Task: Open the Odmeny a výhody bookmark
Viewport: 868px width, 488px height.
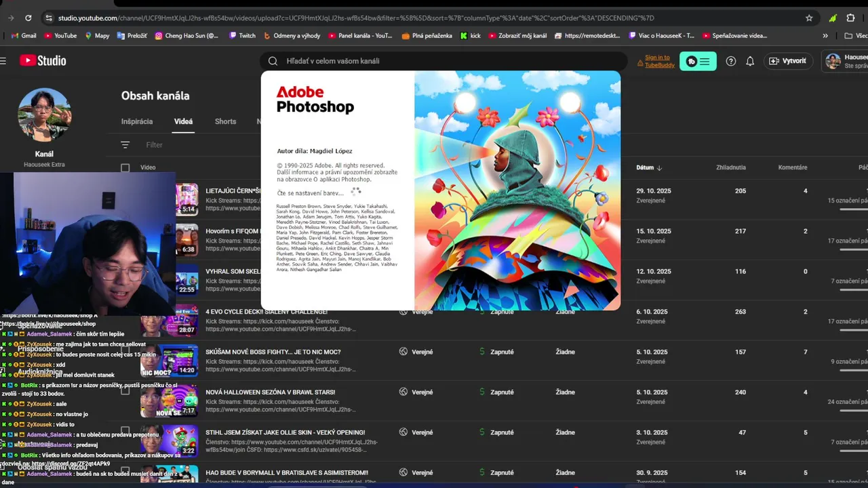Action: tap(292, 35)
